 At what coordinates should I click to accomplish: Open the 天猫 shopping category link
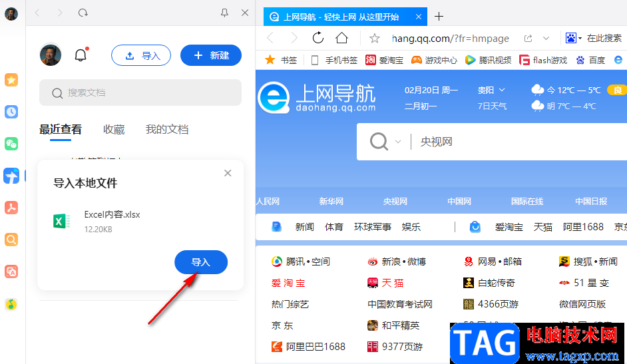(542, 227)
